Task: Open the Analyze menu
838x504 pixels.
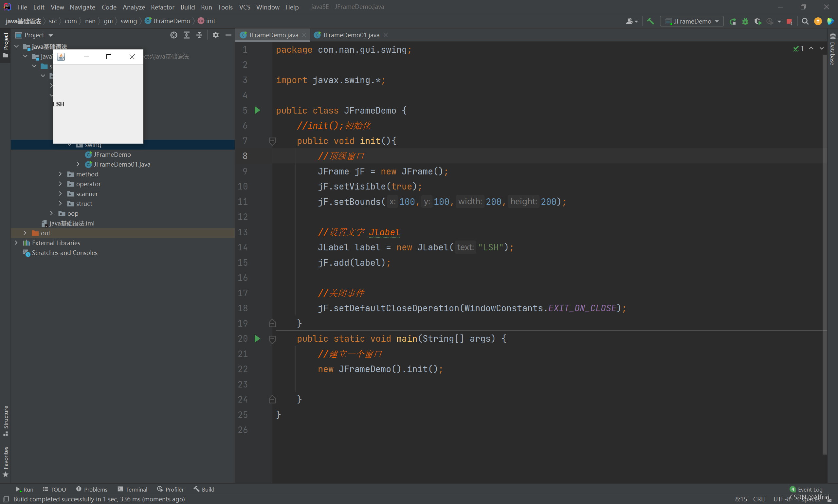Action: point(134,7)
